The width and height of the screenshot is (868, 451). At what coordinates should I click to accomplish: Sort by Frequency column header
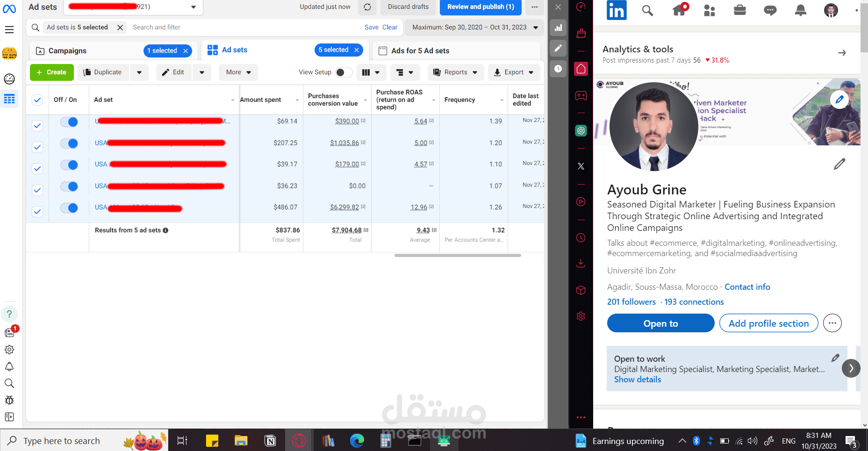coord(459,100)
